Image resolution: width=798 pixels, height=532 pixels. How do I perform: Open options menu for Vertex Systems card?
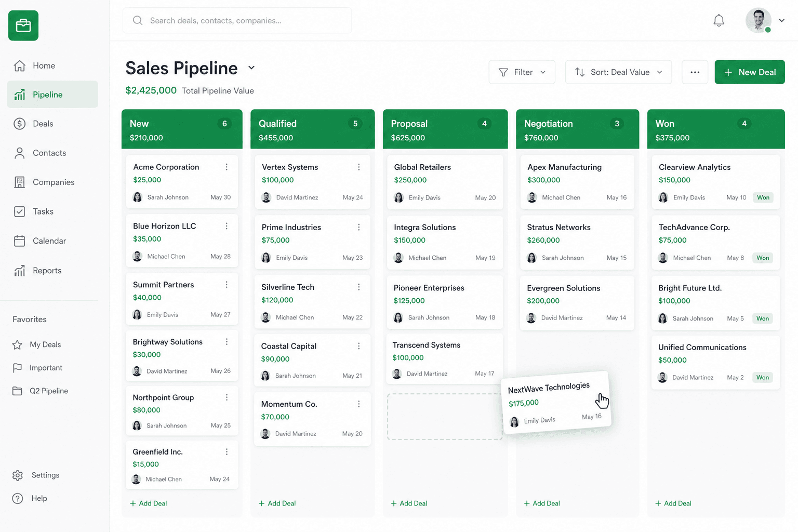tap(359, 167)
